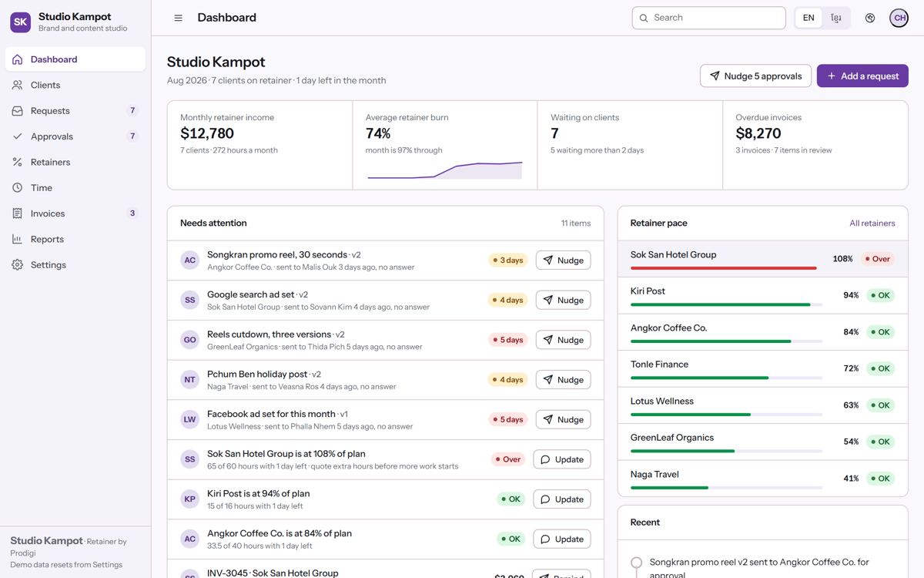The image size is (924, 578).
Task: Open Settings in the sidebar
Action: coord(75,265)
